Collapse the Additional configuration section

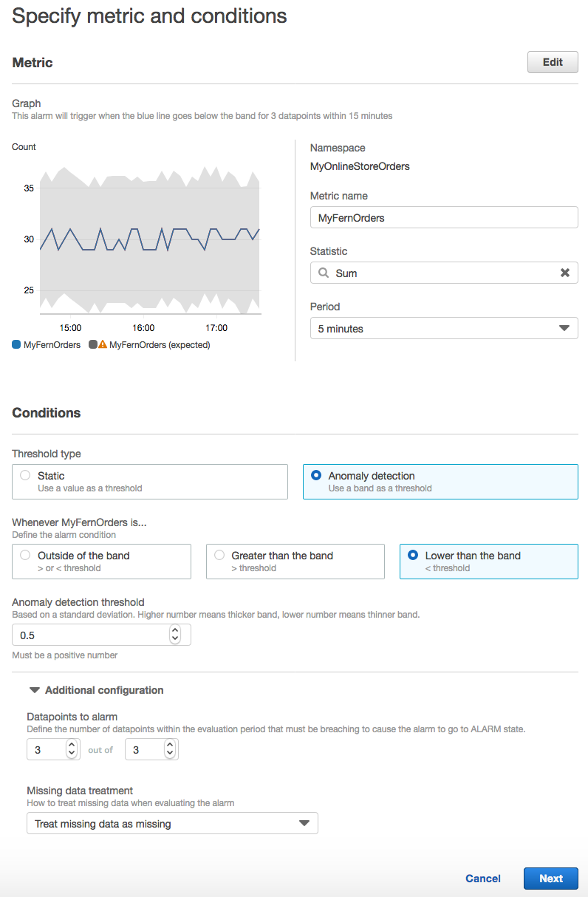tap(97, 690)
